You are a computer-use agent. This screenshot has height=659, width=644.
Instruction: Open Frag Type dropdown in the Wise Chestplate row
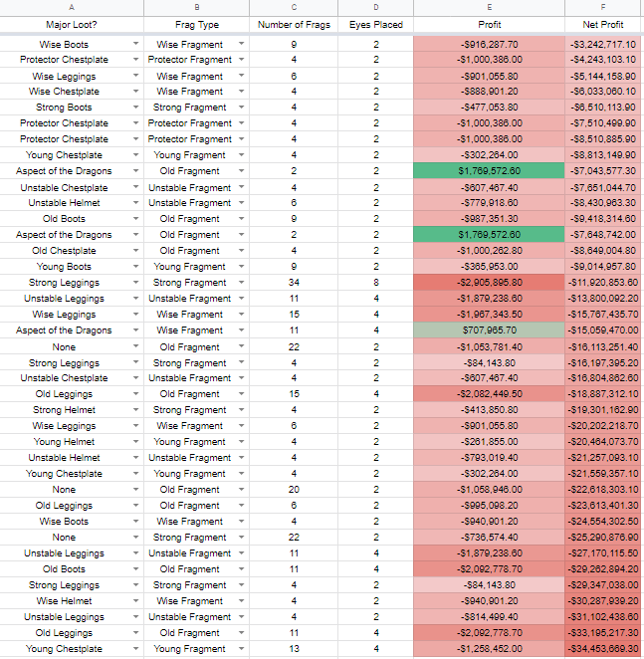tap(241, 92)
